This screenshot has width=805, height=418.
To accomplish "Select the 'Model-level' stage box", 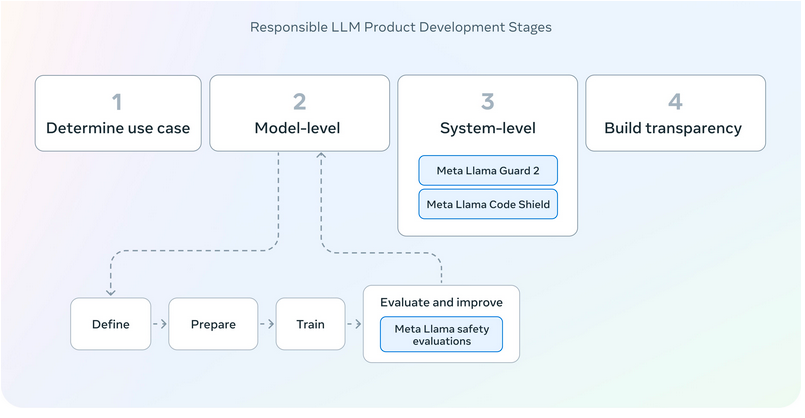I will [299, 113].
